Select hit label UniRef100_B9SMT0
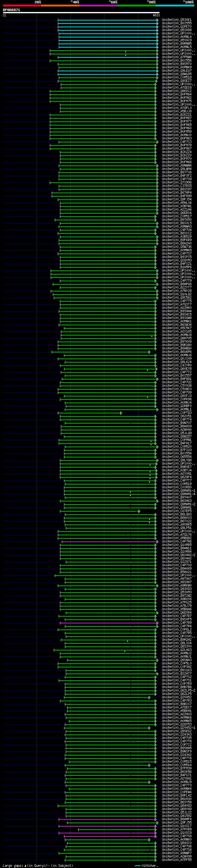Image resolution: width=197 pixels, height=868 pixels. click(x=176, y=64)
